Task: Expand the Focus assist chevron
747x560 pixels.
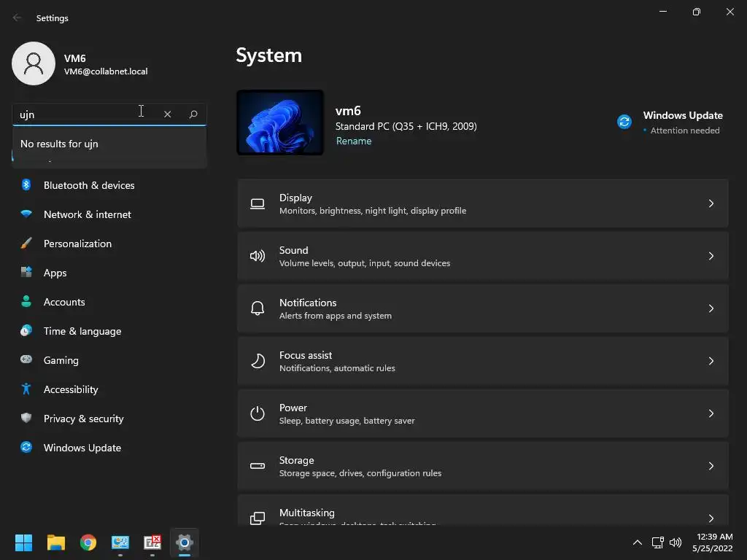Action: 711,361
